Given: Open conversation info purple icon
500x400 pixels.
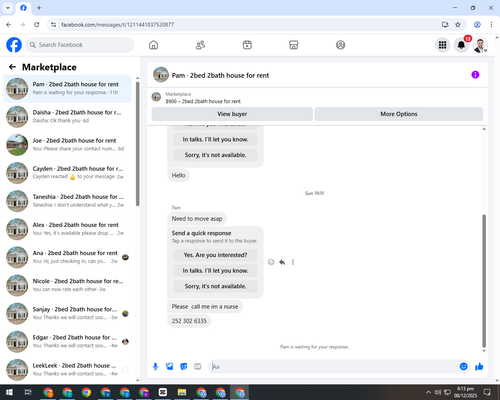Looking at the screenshot, I should [x=475, y=75].
